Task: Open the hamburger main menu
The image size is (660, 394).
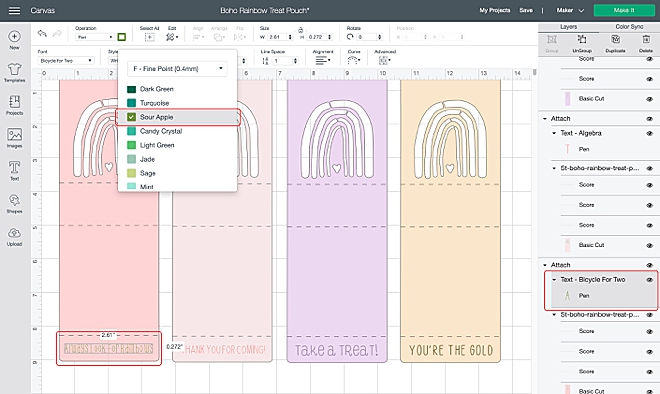Action: [x=14, y=11]
